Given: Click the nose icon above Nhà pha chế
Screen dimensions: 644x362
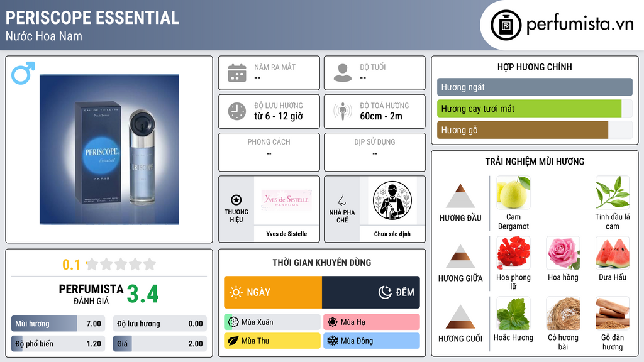Looking at the screenshot, I should [341, 200].
